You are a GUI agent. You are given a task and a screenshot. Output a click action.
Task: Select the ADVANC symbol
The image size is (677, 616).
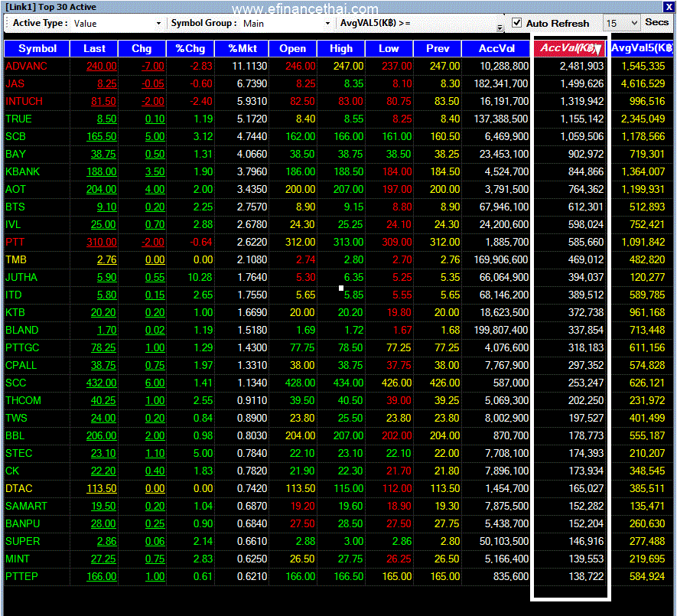pos(26,66)
